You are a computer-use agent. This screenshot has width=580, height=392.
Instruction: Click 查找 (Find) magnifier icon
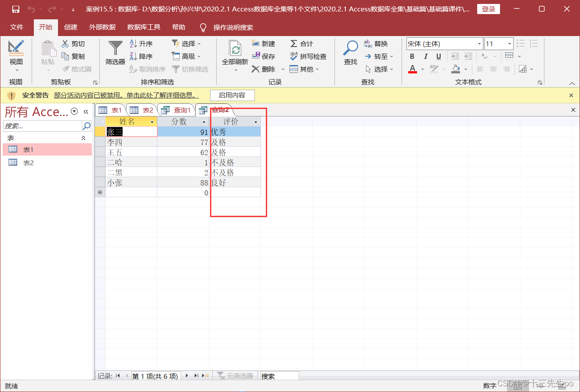(x=351, y=47)
